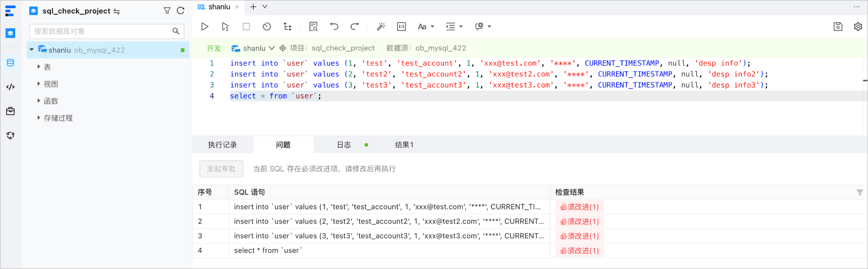Click 必须改进(1) tag in row 1
This screenshot has height=269, width=868.
click(x=579, y=207)
